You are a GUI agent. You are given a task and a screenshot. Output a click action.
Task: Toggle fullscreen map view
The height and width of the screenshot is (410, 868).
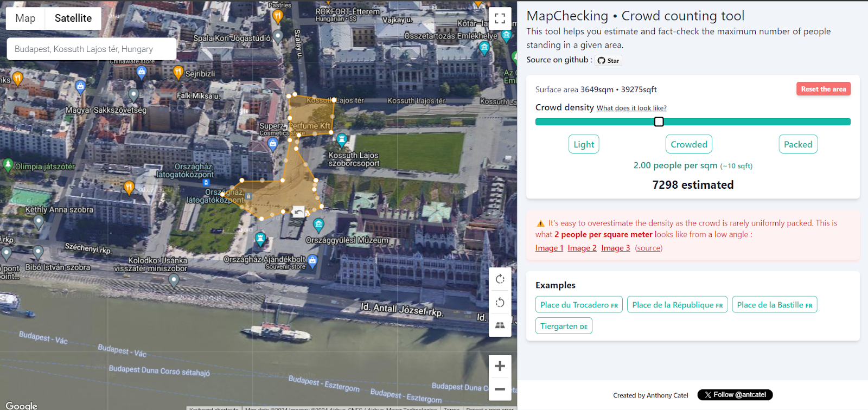(x=500, y=18)
